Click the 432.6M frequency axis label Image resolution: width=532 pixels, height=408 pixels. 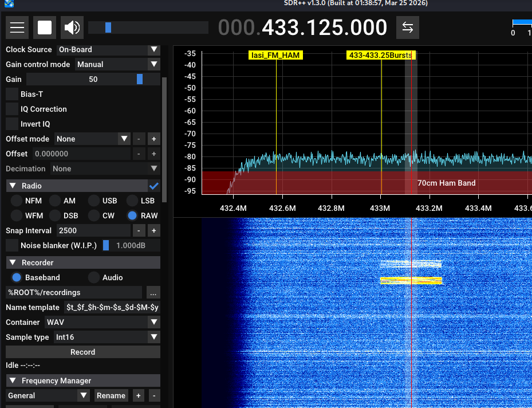(282, 208)
